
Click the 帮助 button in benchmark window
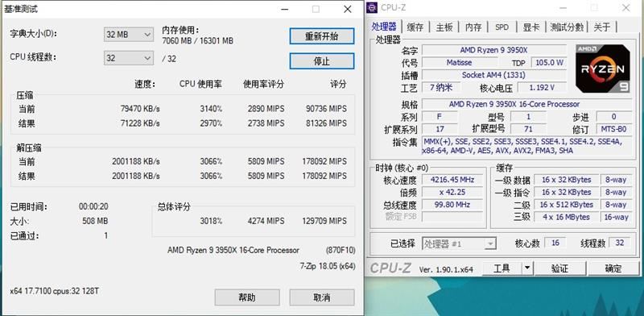[x=247, y=297]
